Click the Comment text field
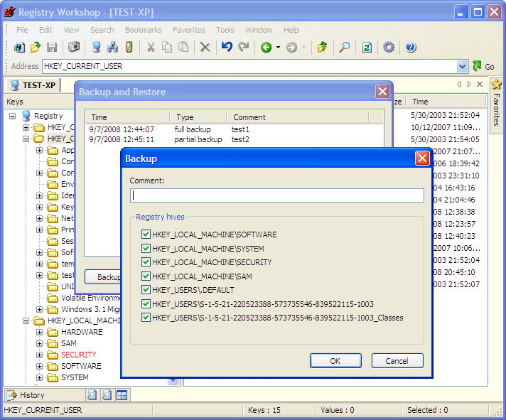The height and width of the screenshot is (420, 506). 276,195
